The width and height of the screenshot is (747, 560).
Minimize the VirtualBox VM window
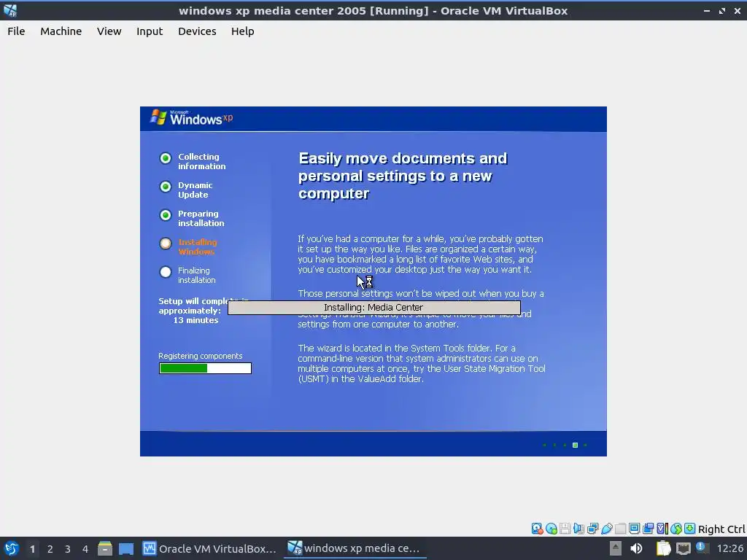coord(706,10)
